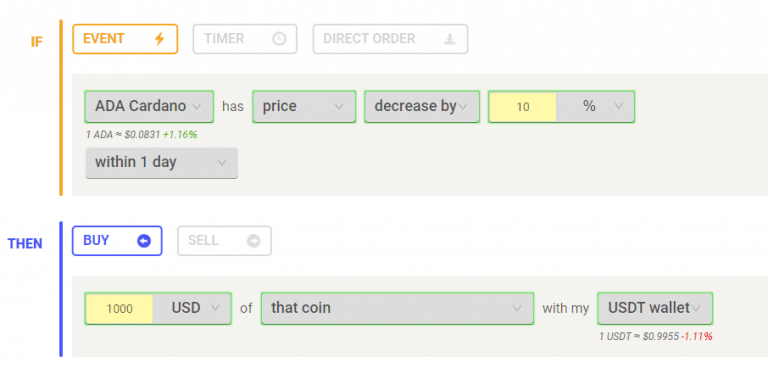Click the lightning bolt icon on EVENT

coord(159,39)
